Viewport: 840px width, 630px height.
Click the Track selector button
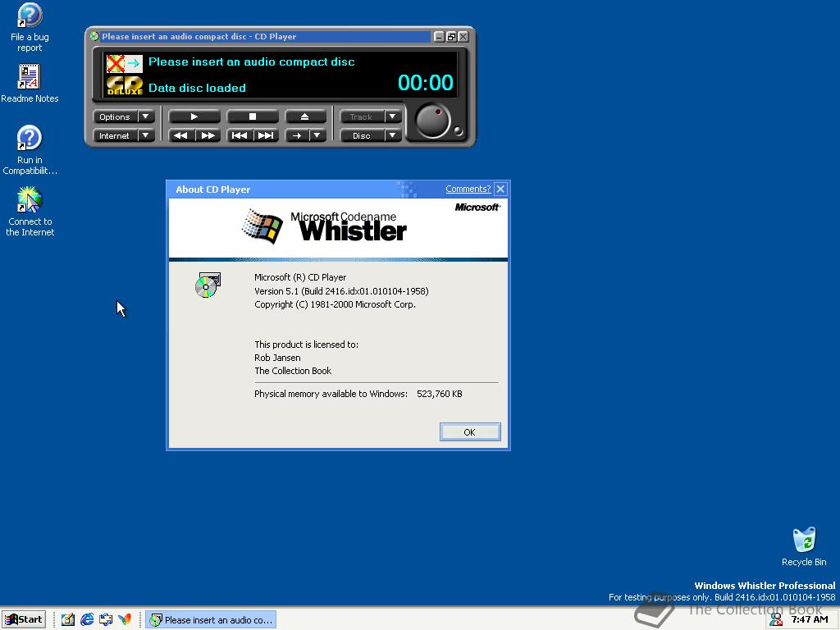coord(362,116)
